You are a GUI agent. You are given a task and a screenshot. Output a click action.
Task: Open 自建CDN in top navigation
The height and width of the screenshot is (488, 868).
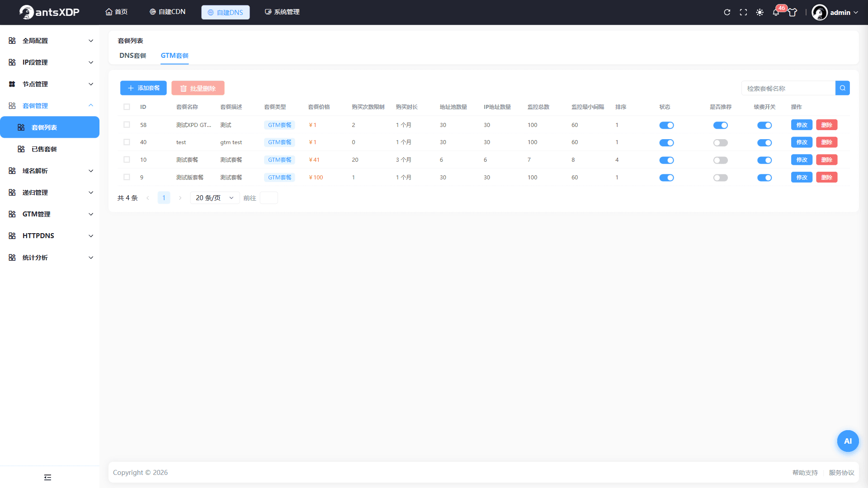(167, 12)
